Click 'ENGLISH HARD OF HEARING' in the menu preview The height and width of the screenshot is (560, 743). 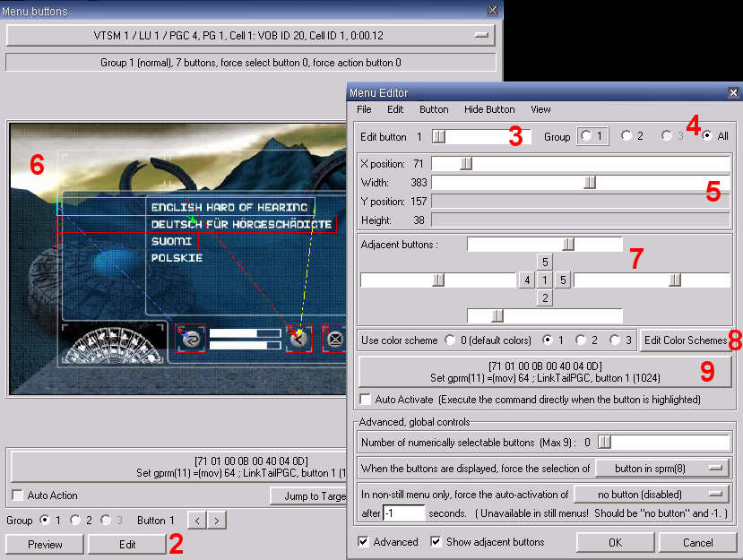coord(229,207)
